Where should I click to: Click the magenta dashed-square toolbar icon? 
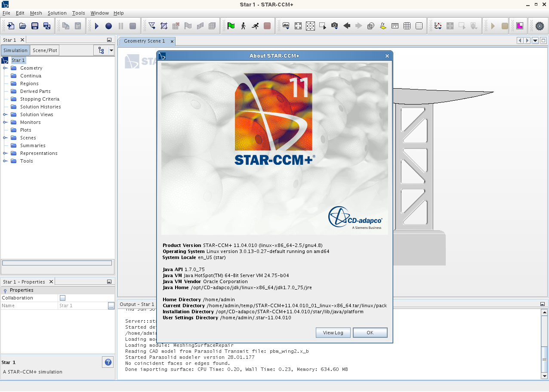pyautogui.click(x=520, y=26)
